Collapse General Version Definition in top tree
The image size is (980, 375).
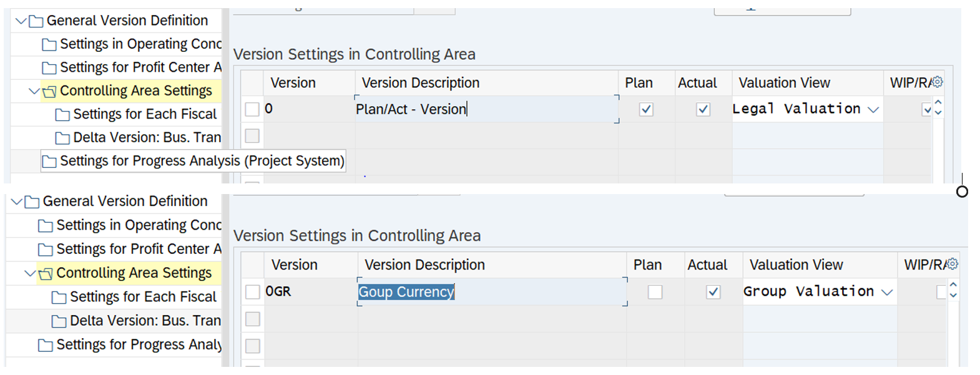tap(21, 21)
